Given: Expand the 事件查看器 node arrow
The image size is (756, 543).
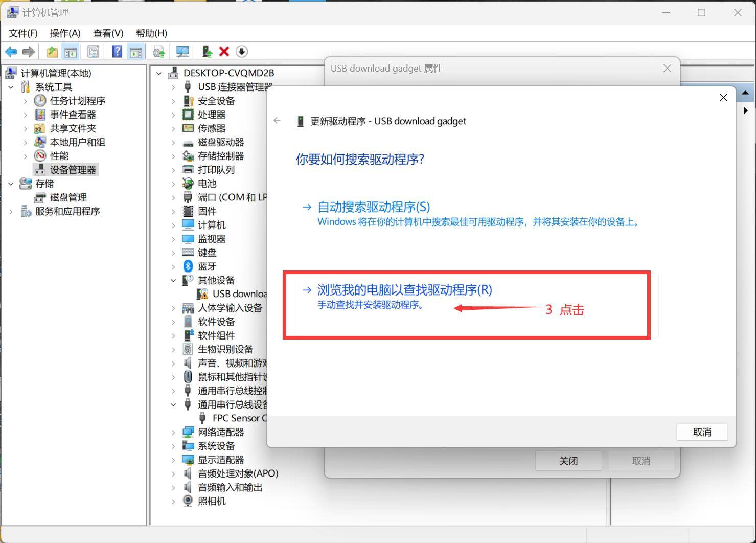Looking at the screenshot, I should [26, 115].
